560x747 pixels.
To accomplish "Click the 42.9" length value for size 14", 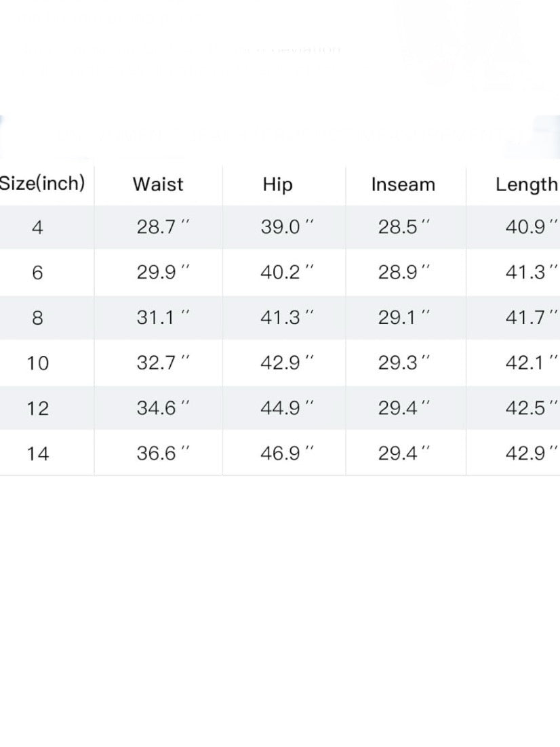I will [531, 453].
